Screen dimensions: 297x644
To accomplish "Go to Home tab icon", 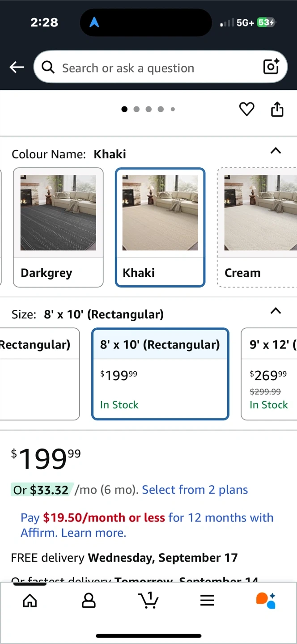I will tap(30, 601).
